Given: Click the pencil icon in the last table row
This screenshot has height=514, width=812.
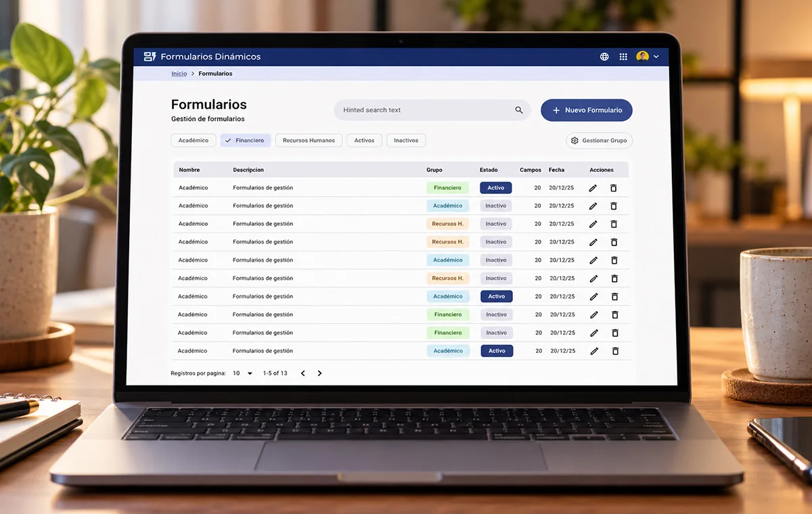Looking at the screenshot, I should 594,351.
